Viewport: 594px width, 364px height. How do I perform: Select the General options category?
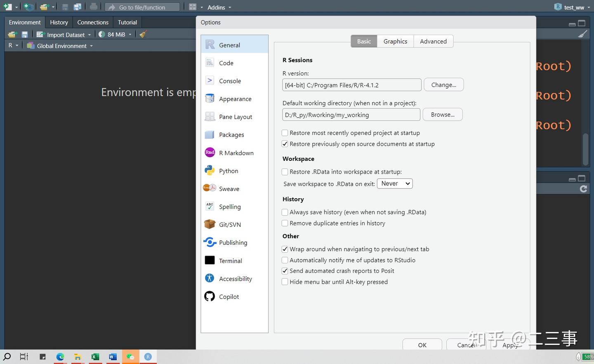tap(234, 45)
